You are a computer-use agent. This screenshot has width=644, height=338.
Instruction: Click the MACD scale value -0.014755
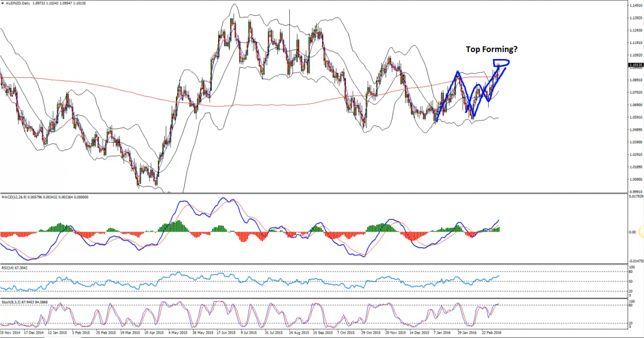(x=636, y=261)
